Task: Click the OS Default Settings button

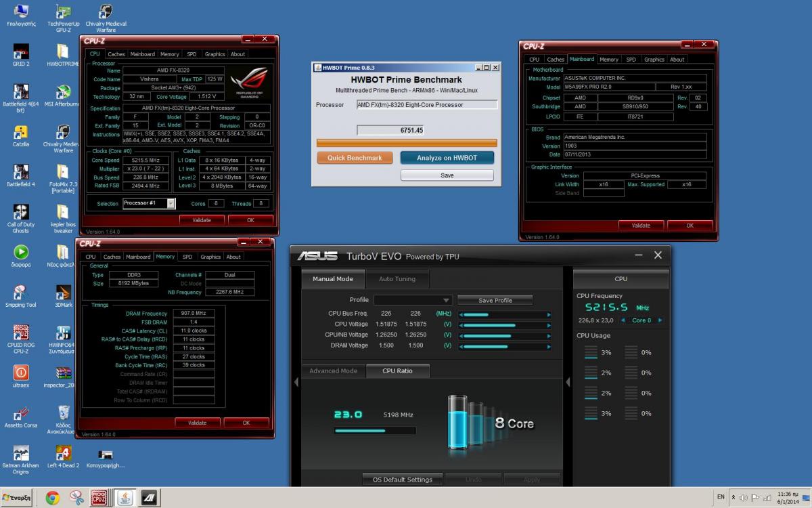Action: [x=403, y=480]
